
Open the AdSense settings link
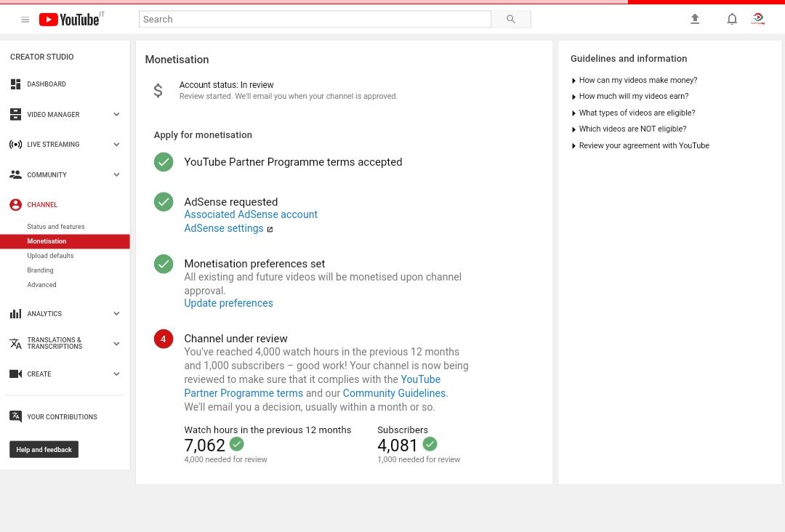coord(224,228)
